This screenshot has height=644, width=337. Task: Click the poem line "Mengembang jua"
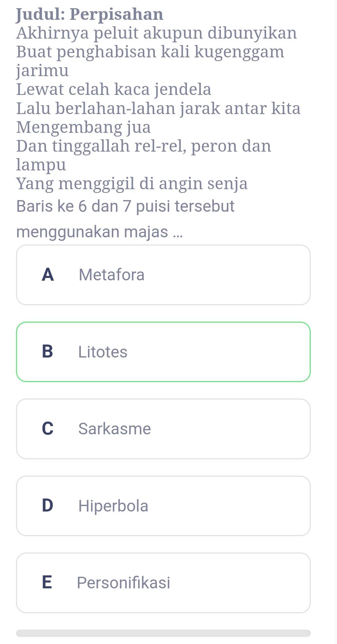point(84,127)
